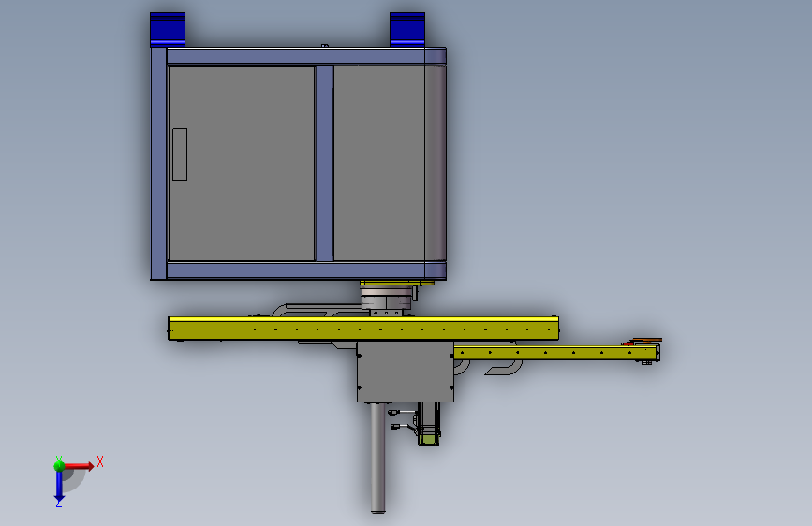812x526 pixels.
Task: Select the vertical gray cylindrical shaft
Action: point(378,458)
